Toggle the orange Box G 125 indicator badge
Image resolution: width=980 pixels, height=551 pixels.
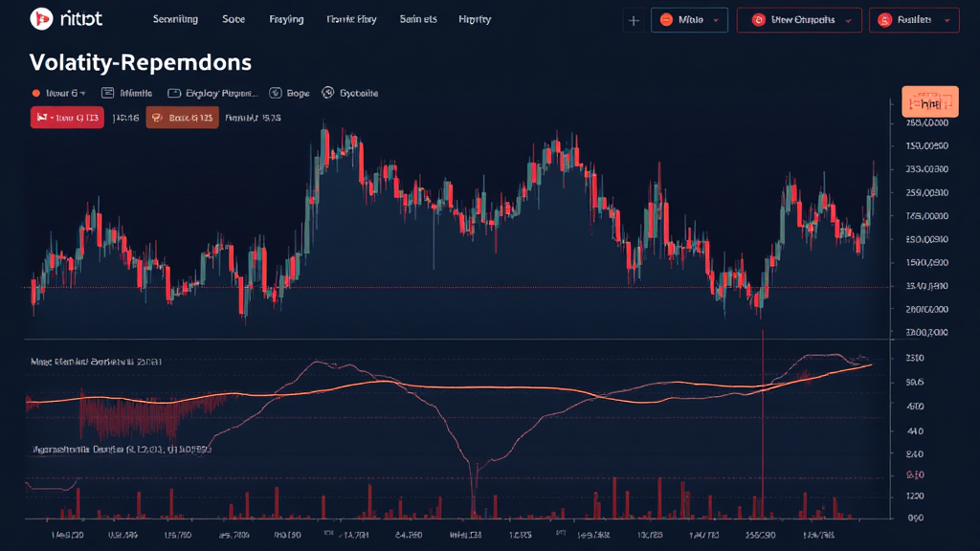point(182,118)
